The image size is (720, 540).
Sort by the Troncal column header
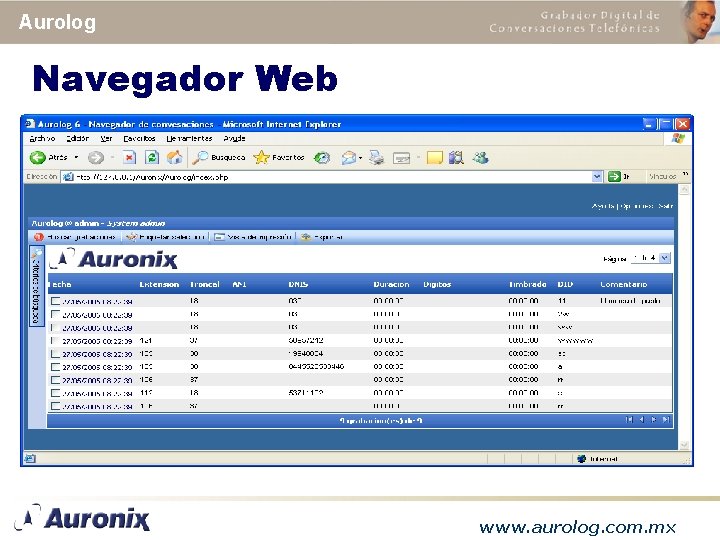205,284
